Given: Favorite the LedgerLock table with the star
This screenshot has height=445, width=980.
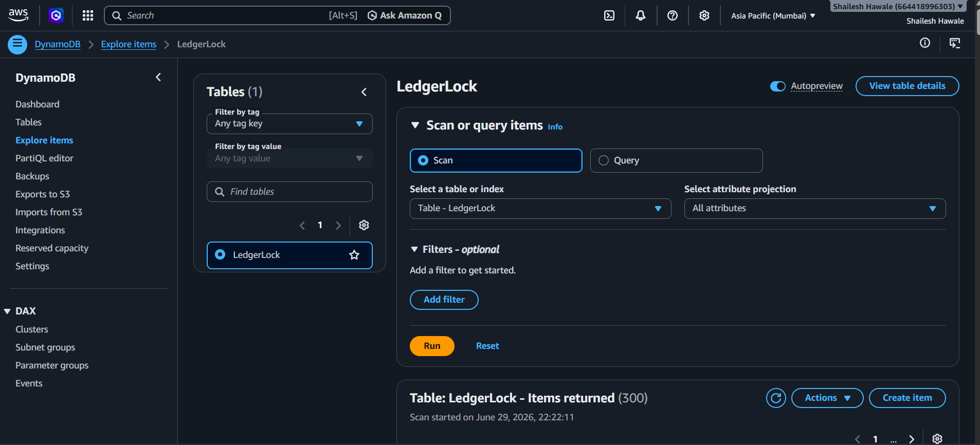Looking at the screenshot, I should click(x=354, y=255).
